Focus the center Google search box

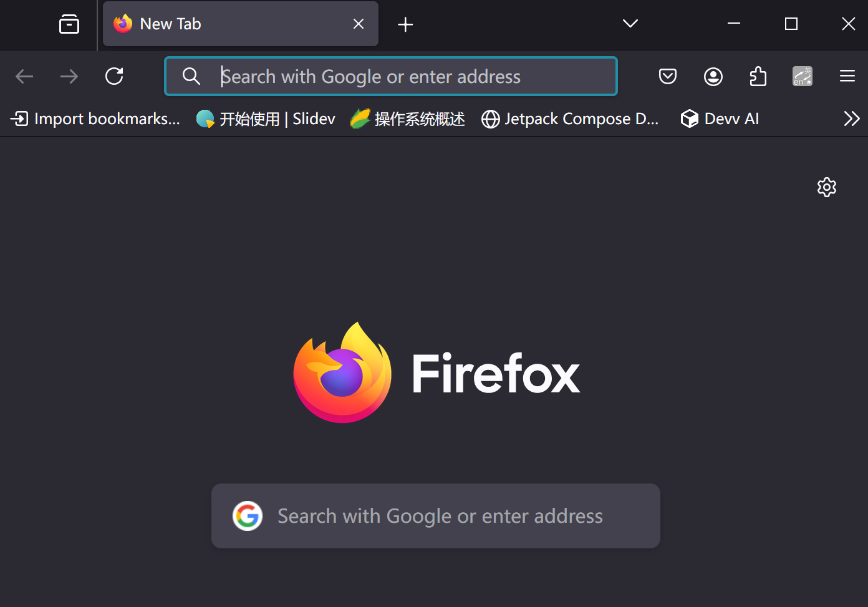click(x=439, y=516)
